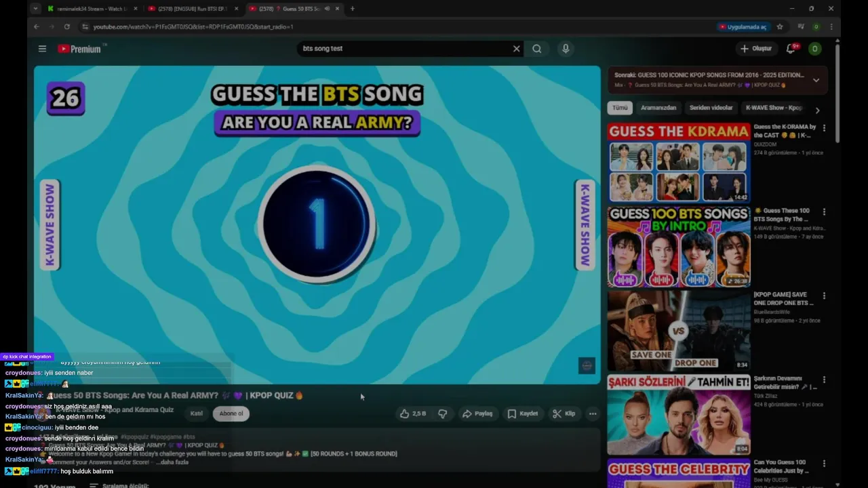Open the 'Şarkı Sözlerini Tahmin Et' thumbnail
This screenshot has width=868, height=488.
pyautogui.click(x=679, y=415)
